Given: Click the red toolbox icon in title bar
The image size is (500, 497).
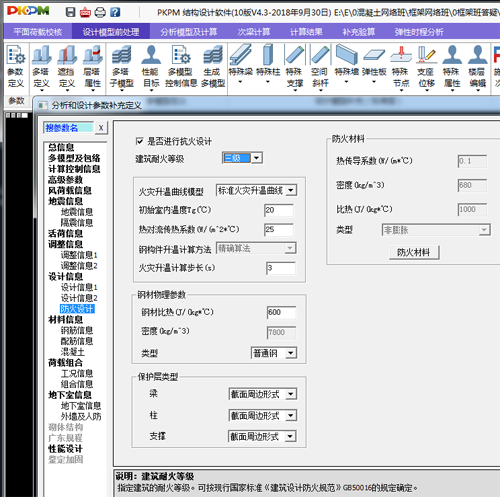Looking at the screenshot, I should (x=85, y=12).
